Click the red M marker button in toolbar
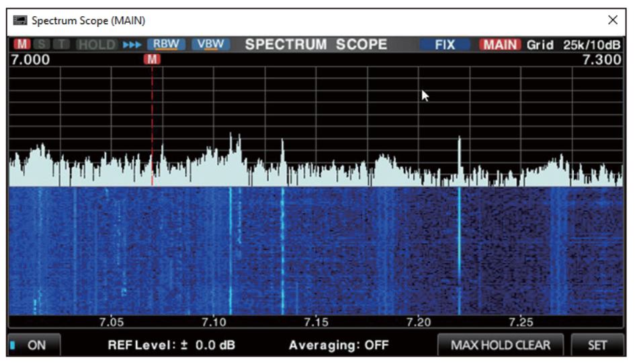637x364 pixels. point(22,44)
